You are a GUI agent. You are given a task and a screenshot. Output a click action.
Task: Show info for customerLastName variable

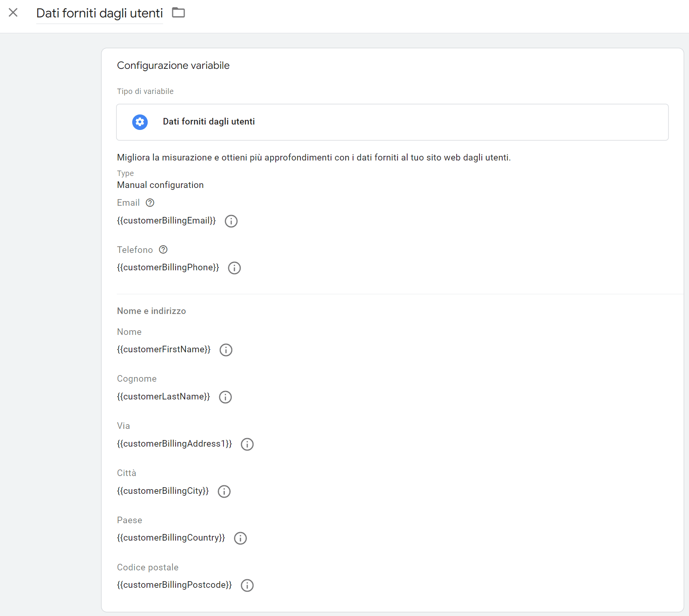point(225,397)
